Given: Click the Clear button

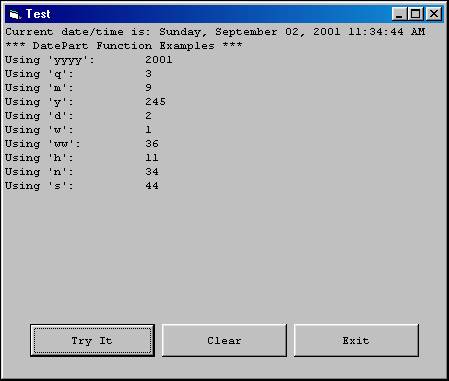Looking at the screenshot, I should [x=224, y=340].
